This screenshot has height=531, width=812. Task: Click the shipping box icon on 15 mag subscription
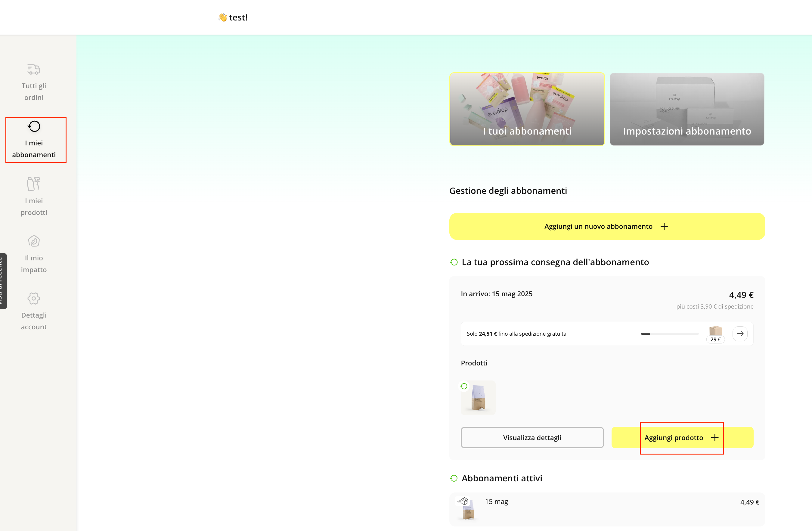pyautogui.click(x=463, y=501)
